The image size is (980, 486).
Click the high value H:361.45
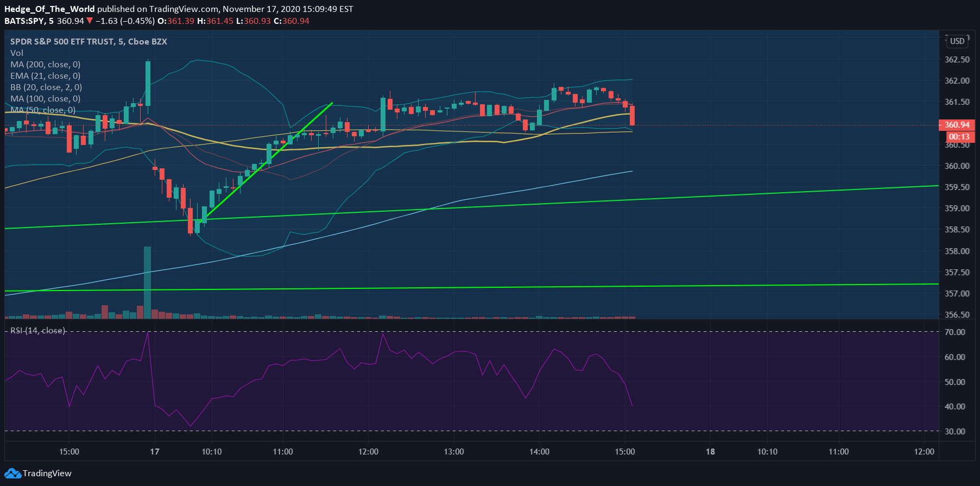click(215, 21)
